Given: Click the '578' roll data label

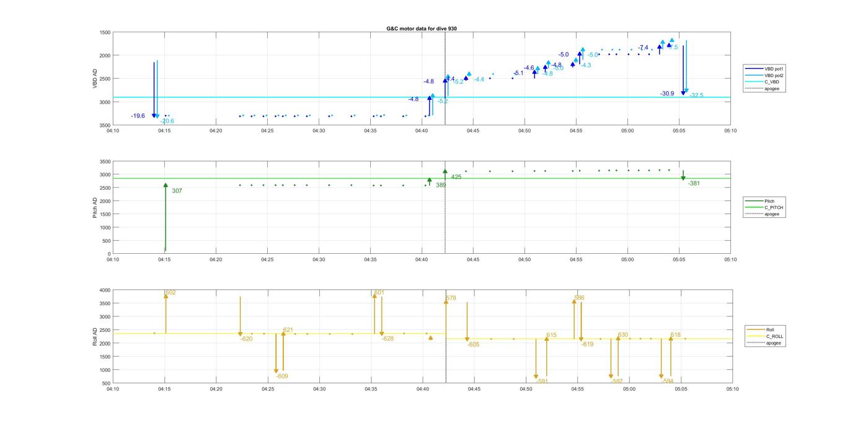Looking at the screenshot, I should point(451,298).
